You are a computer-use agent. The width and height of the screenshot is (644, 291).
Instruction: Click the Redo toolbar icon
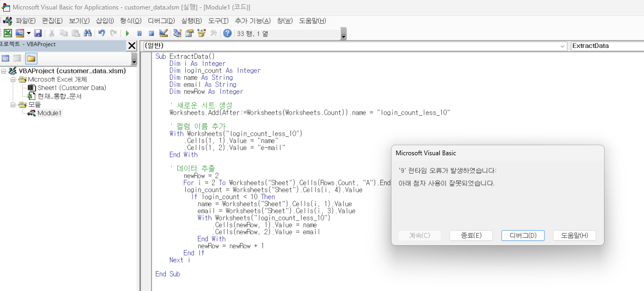113,33
